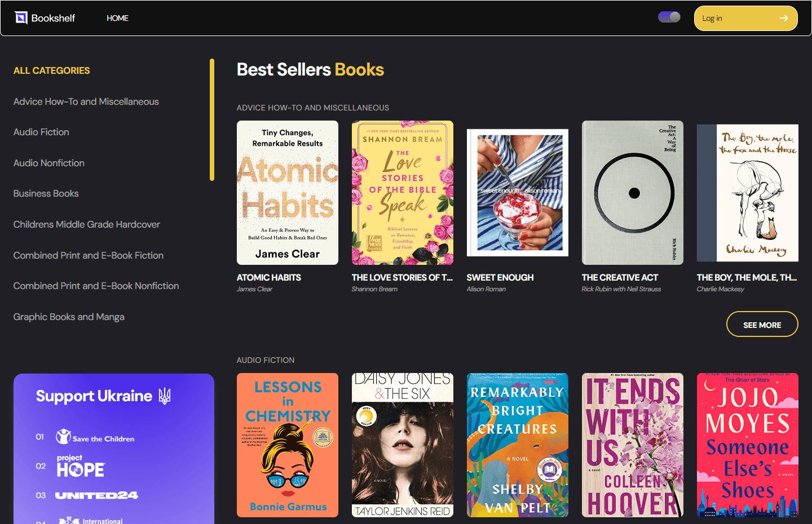Click the SEE MORE button
The height and width of the screenshot is (524, 812).
tap(762, 324)
